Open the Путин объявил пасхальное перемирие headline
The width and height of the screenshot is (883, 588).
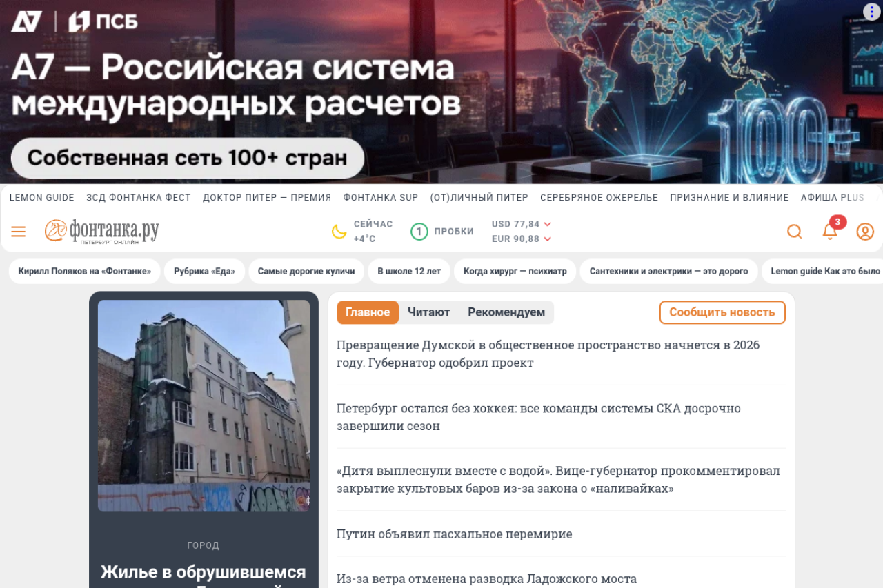[x=455, y=534]
